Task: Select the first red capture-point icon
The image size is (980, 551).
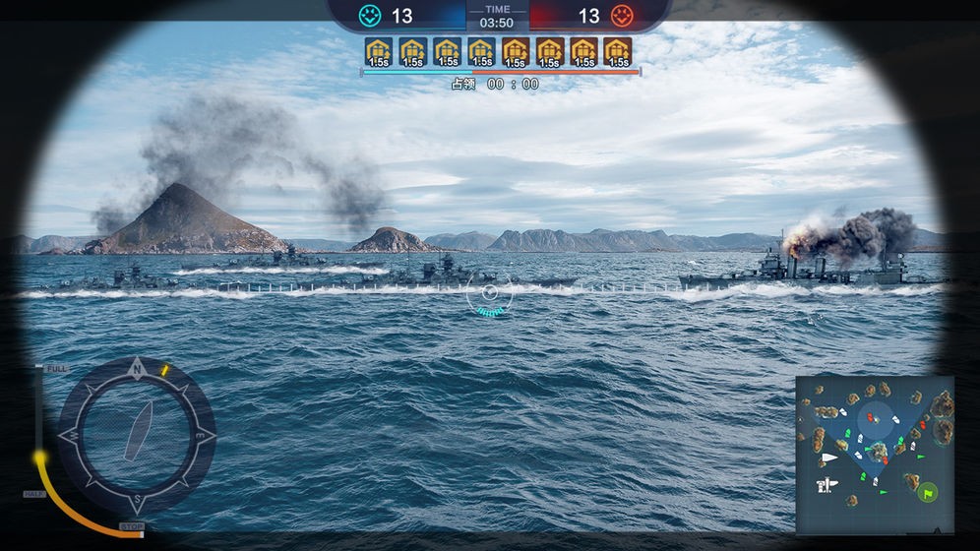Action: (x=516, y=52)
